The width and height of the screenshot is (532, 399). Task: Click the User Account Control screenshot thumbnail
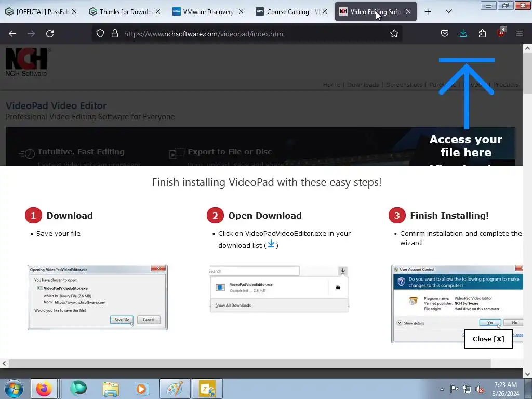click(x=457, y=304)
